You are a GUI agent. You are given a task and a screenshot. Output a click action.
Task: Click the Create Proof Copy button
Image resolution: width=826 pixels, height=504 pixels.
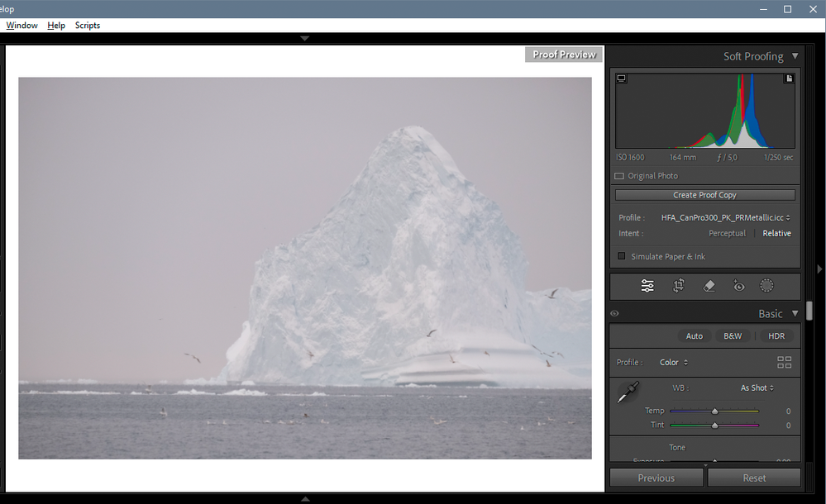click(704, 195)
